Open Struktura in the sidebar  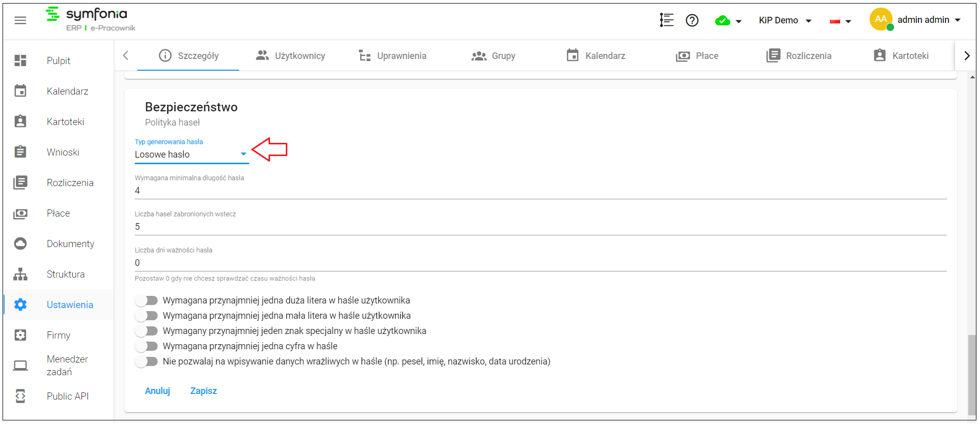coord(58,274)
